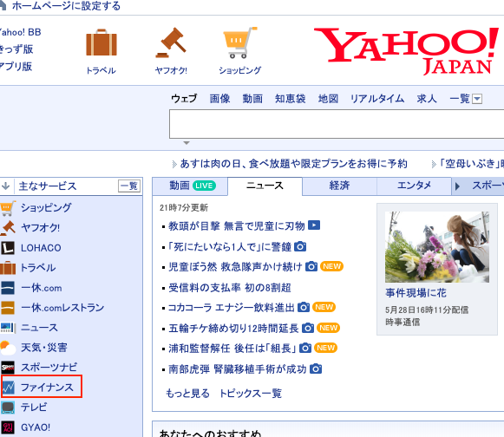Click the 一休.com blue icon

click(8, 288)
